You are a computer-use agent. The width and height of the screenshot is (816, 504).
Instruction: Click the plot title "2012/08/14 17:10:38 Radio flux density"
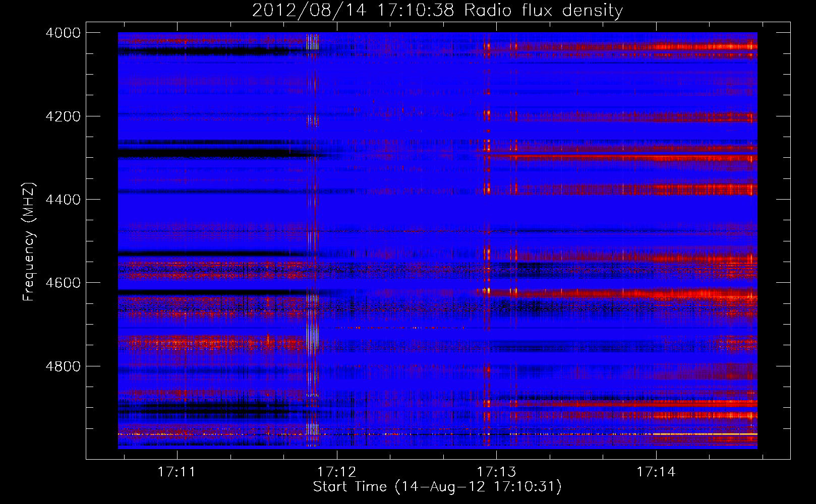(x=438, y=10)
